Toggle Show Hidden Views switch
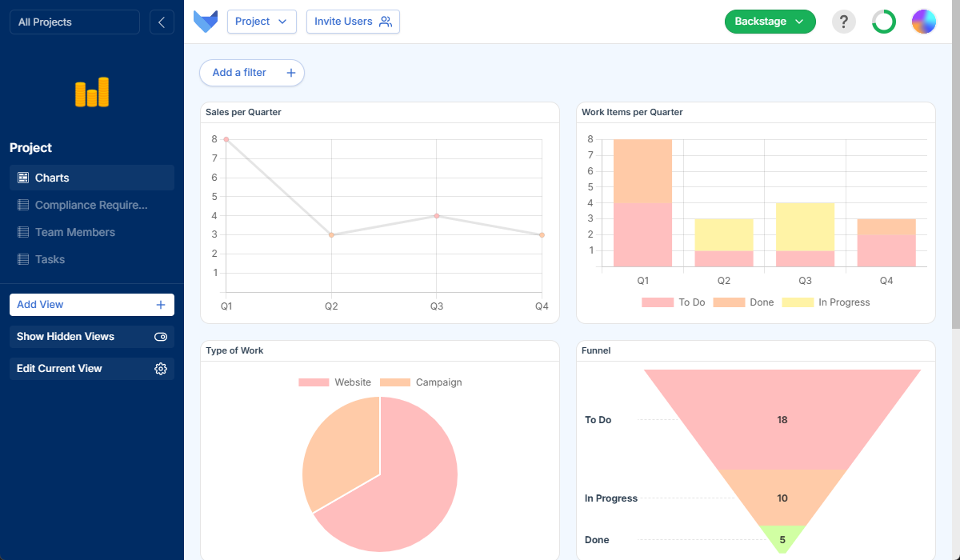 point(161,337)
